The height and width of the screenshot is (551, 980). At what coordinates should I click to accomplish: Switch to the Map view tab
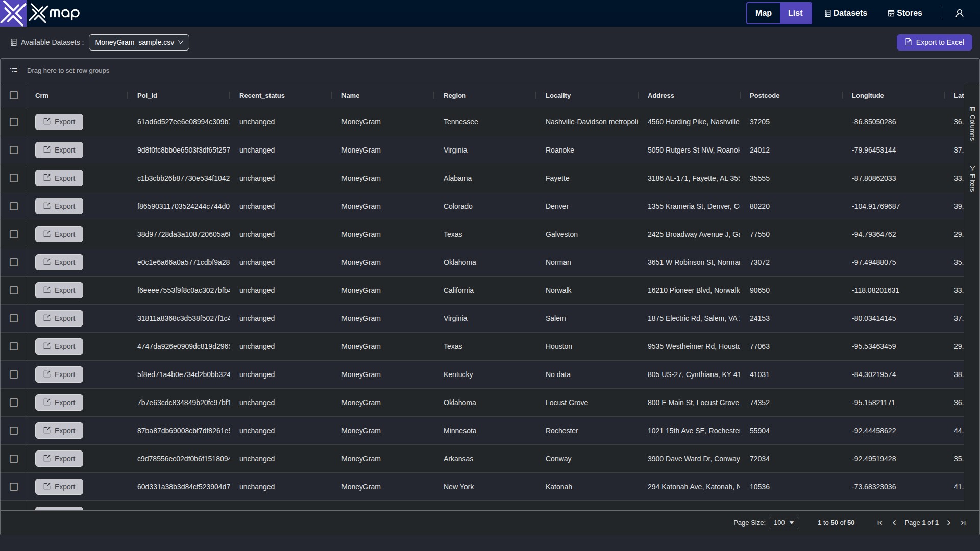763,13
